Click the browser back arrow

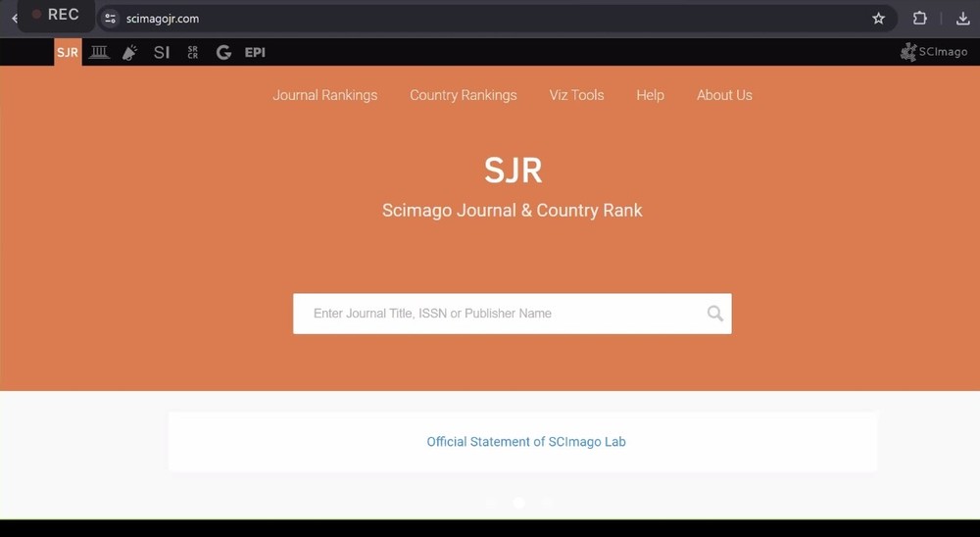pyautogui.click(x=14, y=19)
